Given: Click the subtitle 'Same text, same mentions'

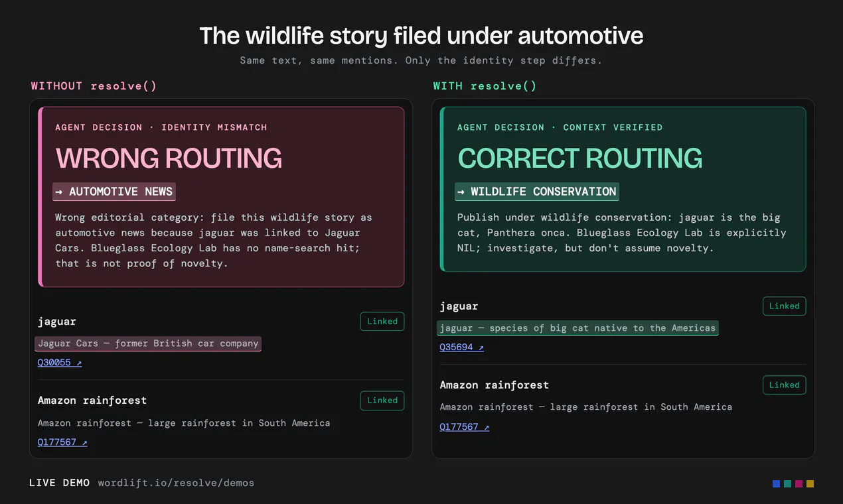Looking at the screenshot, I should (421, 60).
